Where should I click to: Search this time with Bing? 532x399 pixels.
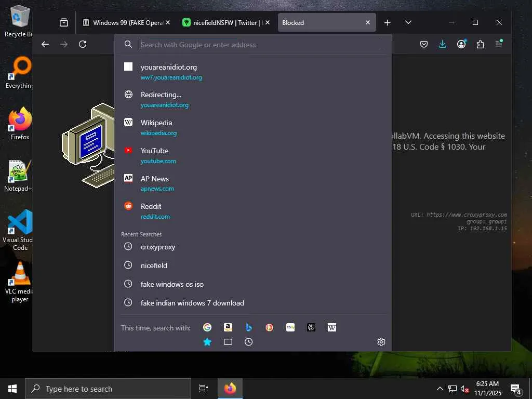tap(249, 327)
